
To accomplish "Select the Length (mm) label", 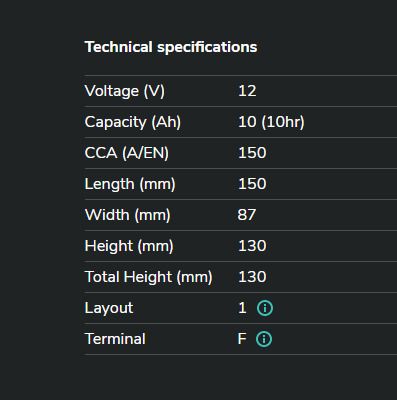I will click(130, 184).
